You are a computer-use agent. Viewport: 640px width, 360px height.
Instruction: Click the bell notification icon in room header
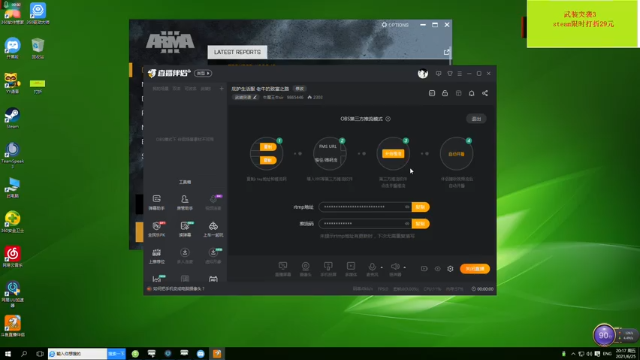tap(471, 93)
